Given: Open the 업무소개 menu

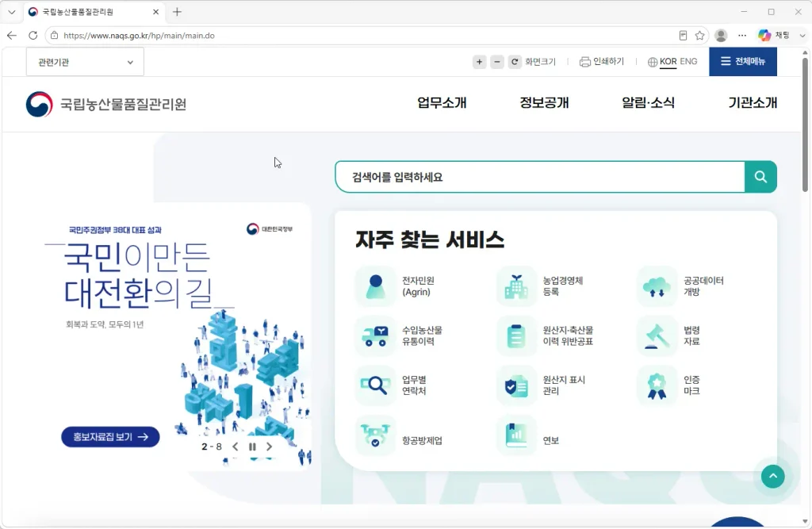Looking at the screenshot, I should click(442, 102).
